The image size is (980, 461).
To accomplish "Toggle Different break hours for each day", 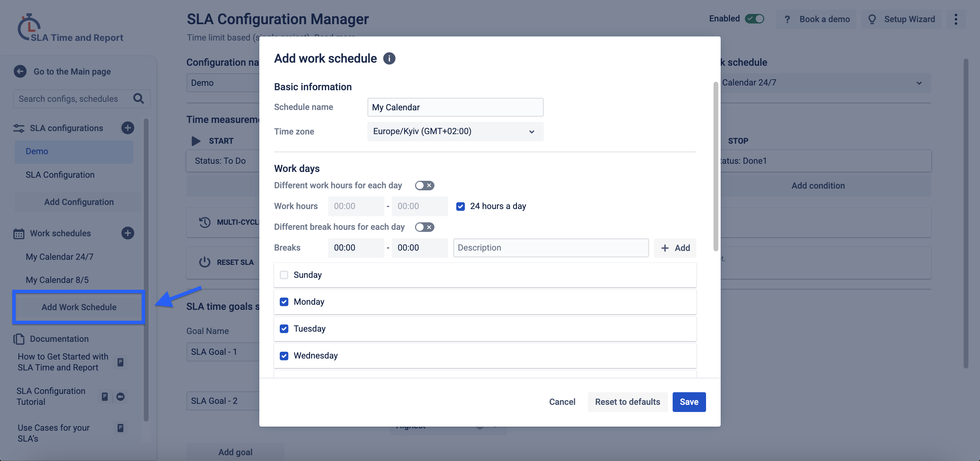I will [424, 227].
